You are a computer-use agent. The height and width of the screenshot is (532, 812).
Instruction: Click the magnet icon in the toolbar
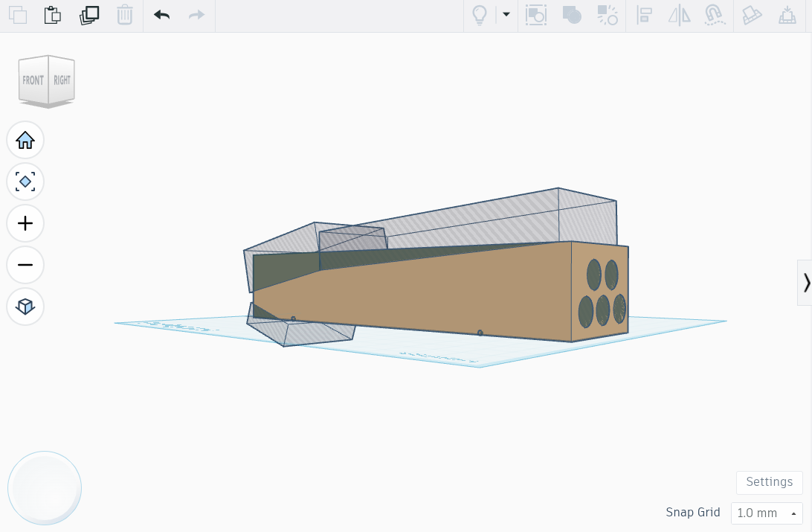[x=715, y=15]
